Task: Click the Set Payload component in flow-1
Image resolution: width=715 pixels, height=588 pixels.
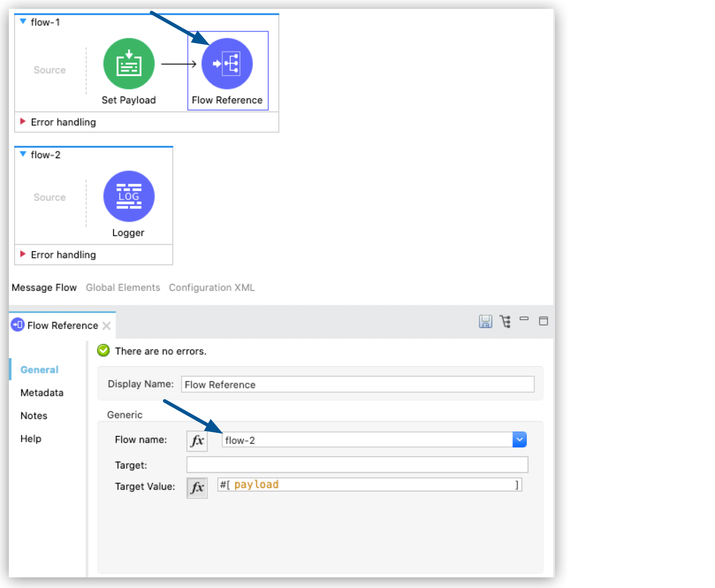Action: click(129, 64)
